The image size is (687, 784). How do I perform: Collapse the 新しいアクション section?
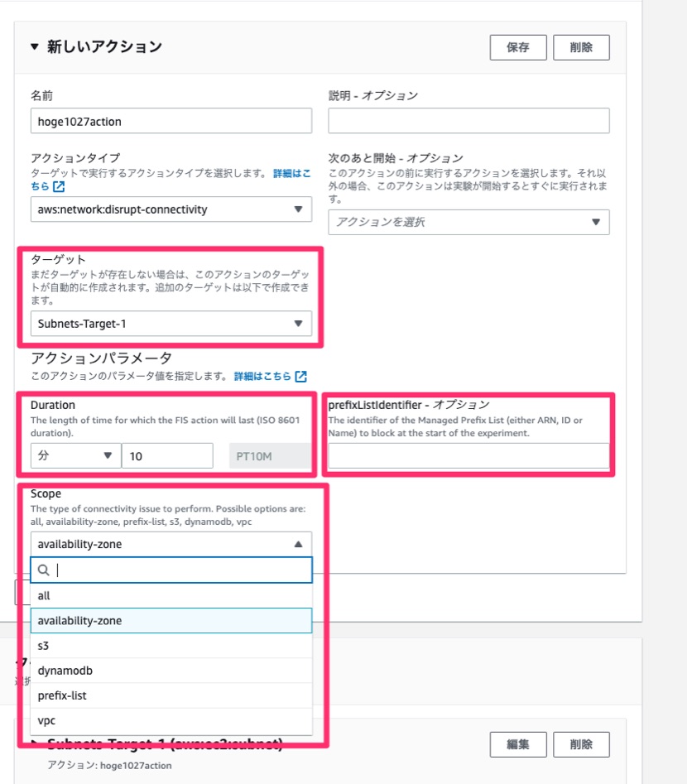31,47
